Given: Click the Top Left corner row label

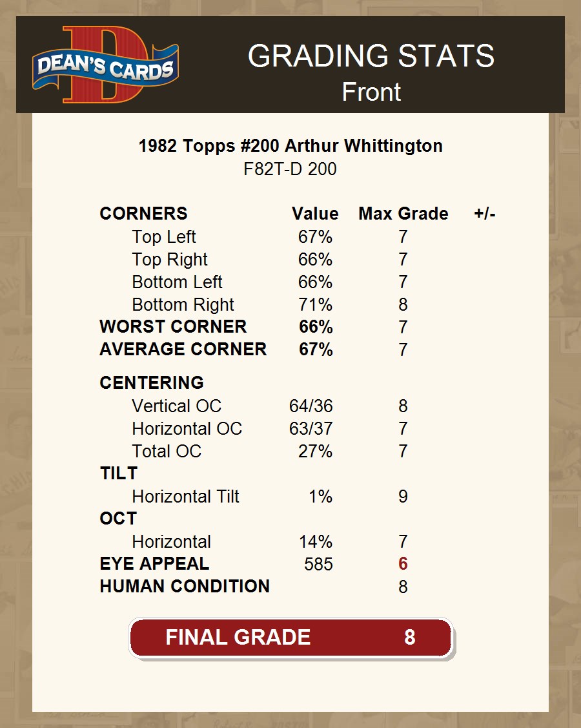Looking at the screenshot, I should click(164, 237).
